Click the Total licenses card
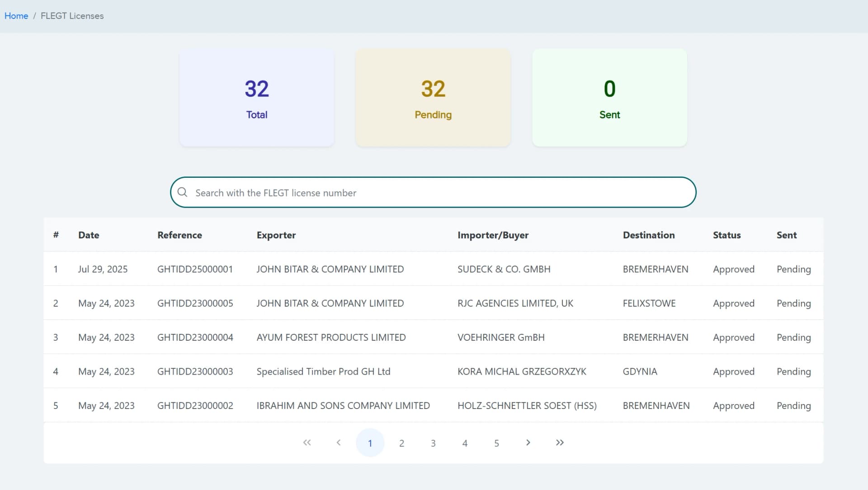 coord(257,98)
